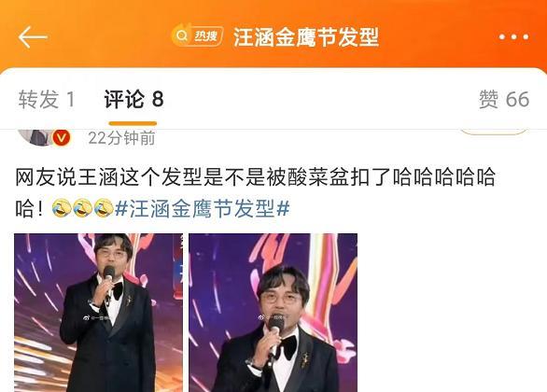Screen dimensions: 547x392
Task: Tap the post text starting with 网友说
Action: 255,193
